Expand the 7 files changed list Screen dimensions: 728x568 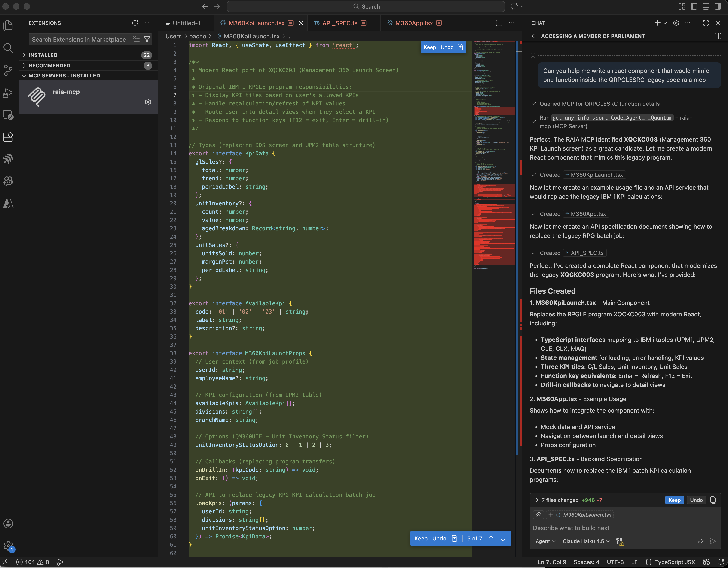pos(536,500)
